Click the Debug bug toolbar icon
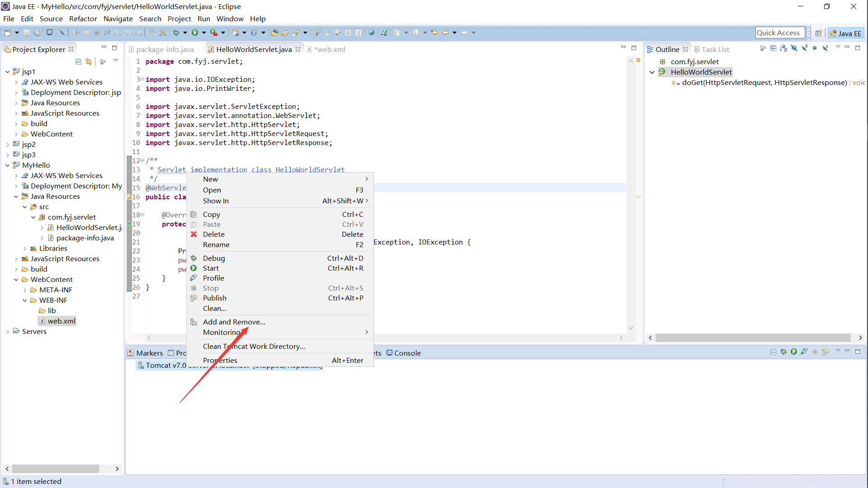Image resolution: width=868 pixels, height=488 pixels. coord(176,33)
